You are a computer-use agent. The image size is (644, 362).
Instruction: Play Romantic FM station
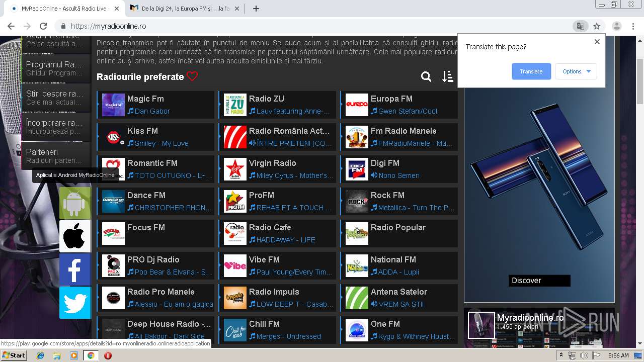156,169
